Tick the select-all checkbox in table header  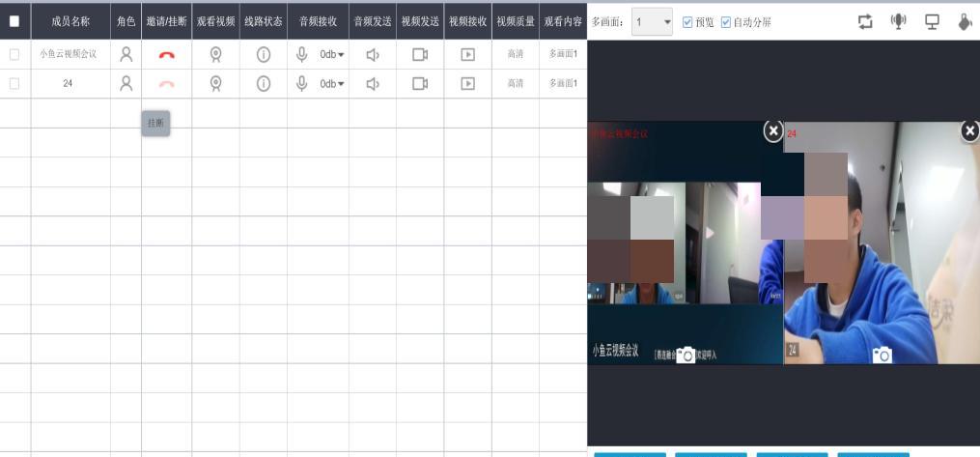14,21
